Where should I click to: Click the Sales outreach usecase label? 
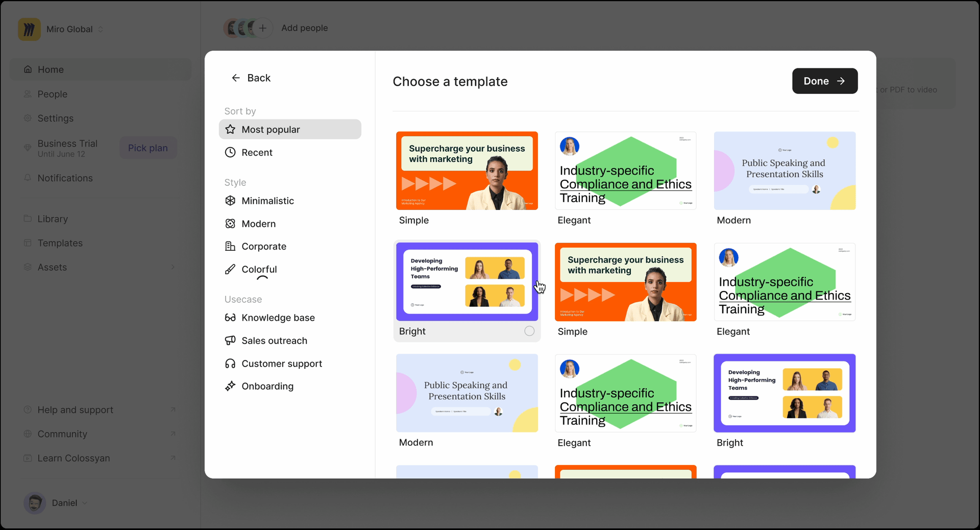click(x=274, y=341)
